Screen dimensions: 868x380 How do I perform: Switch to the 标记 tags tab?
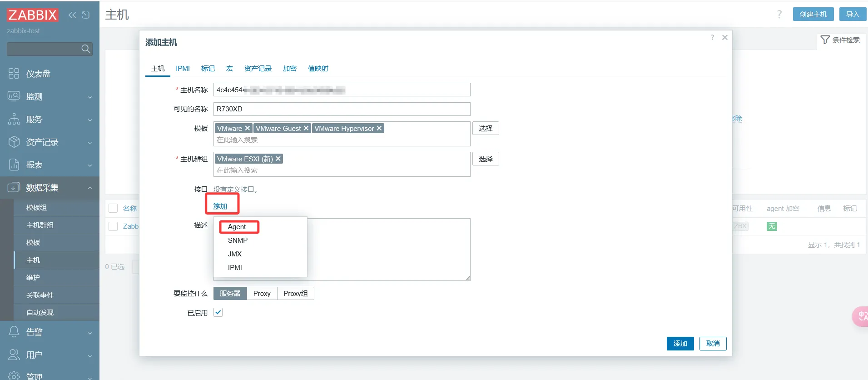[208, 68]
